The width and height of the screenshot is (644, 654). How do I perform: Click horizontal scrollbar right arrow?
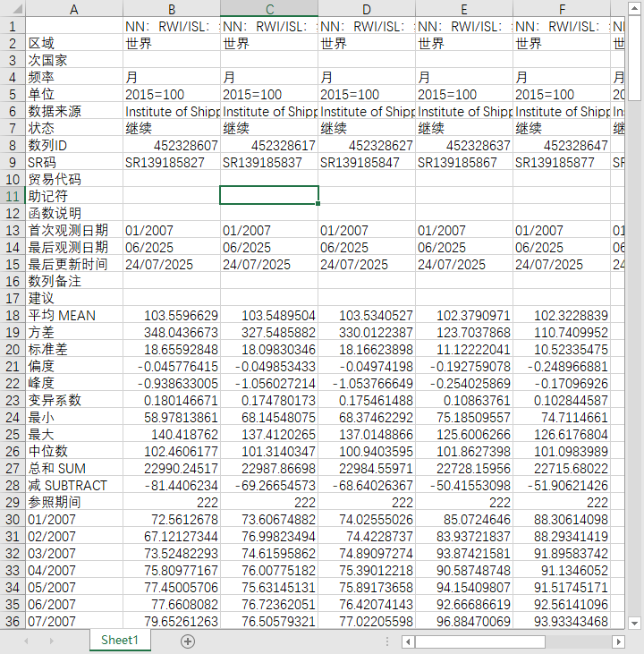[x=618, y=641]
